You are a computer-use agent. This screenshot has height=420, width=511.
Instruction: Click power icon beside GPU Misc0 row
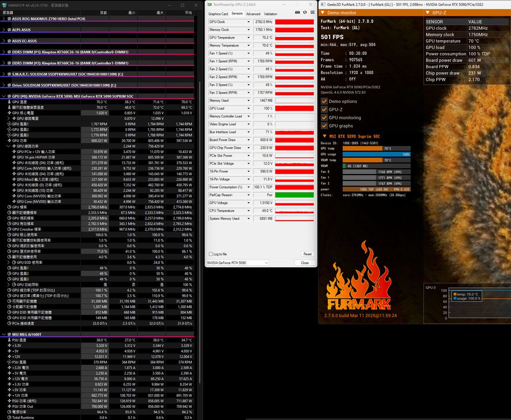click(14, 180)
